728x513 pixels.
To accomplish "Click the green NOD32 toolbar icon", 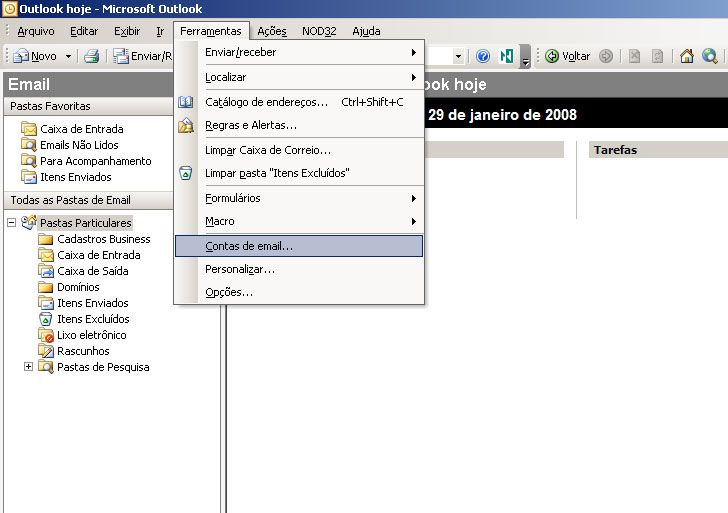I will pos(506,56).
